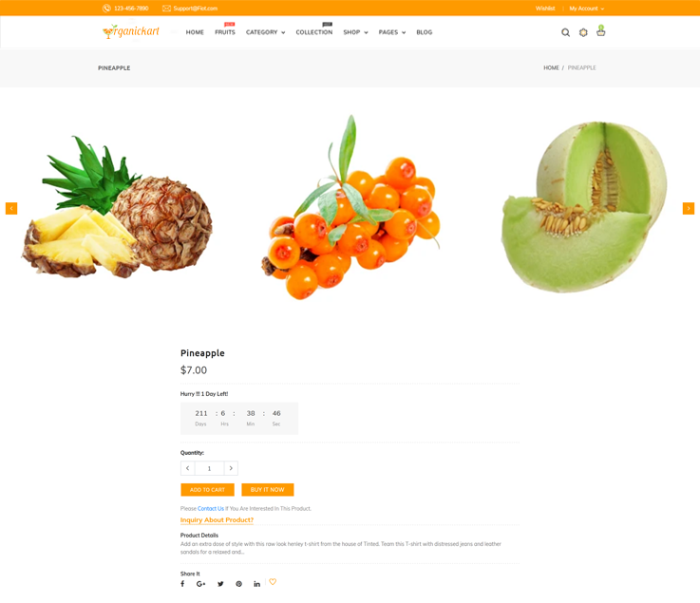Slide carousel to next product image
The width and height of the screenshot is (700, 603).
coord(689,209)
